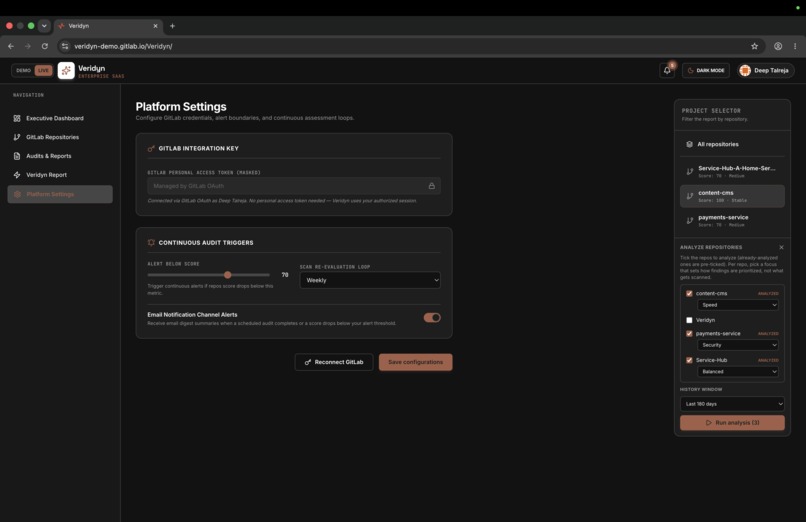Click the Veridyn browser tab

(109, 26)
